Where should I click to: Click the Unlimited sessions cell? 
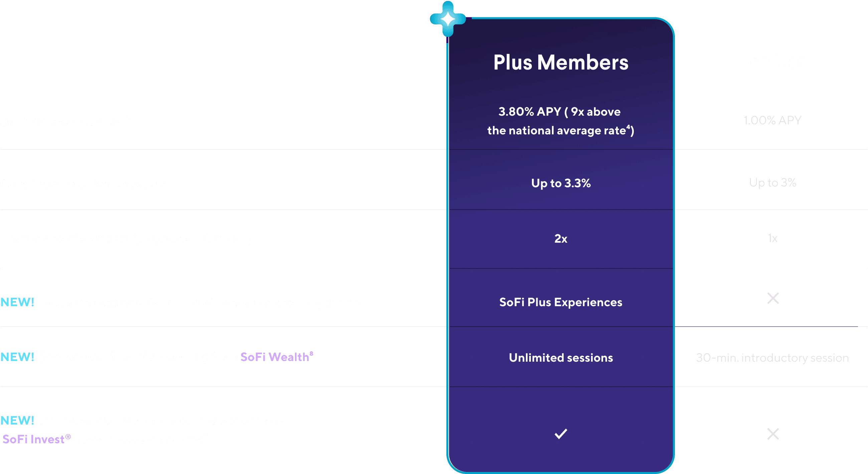coord(561,357)
